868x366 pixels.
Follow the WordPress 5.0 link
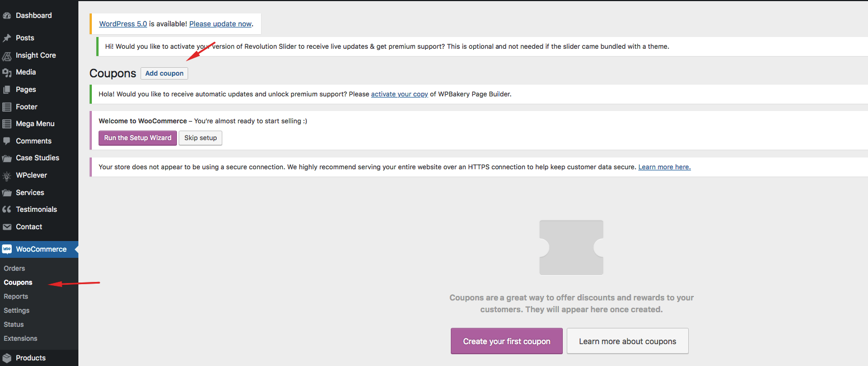point(123,24)
